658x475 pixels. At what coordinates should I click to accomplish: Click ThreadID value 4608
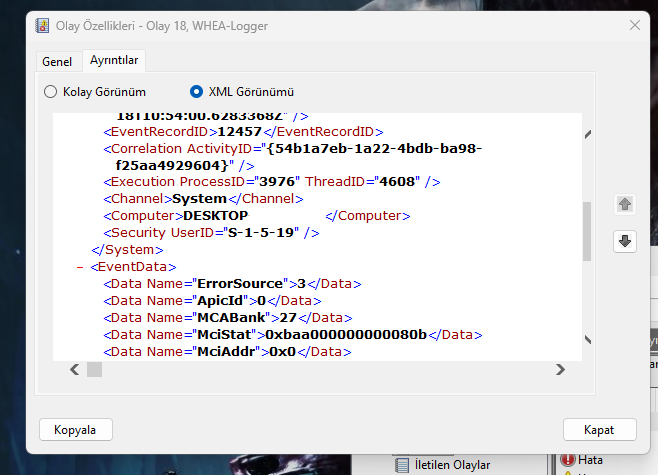tap(397, 182)
